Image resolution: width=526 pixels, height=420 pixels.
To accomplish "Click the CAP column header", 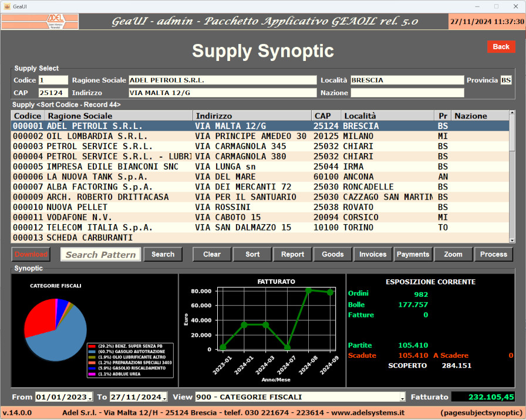I will coord(326,116).
